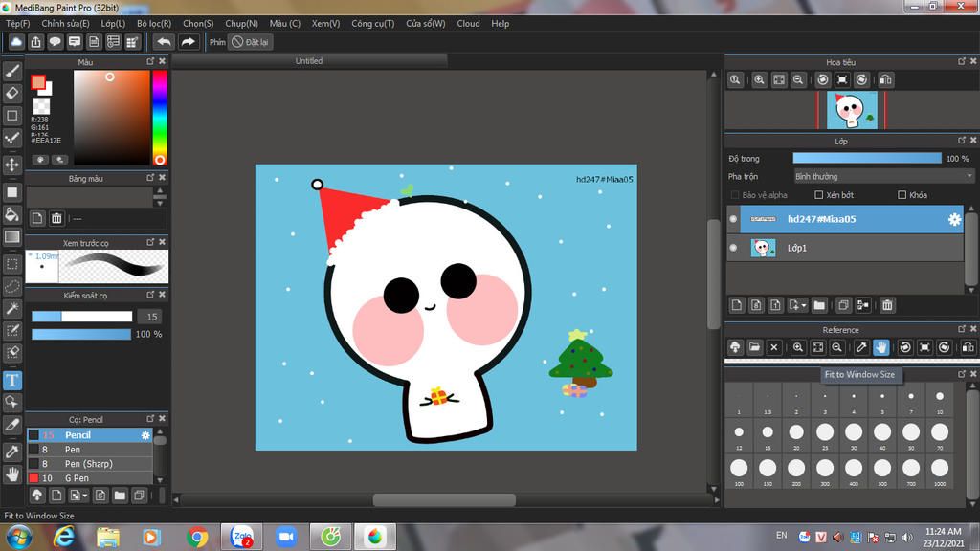Select the 1000 brush size preset
980x551 pixels.
[940, 471]
